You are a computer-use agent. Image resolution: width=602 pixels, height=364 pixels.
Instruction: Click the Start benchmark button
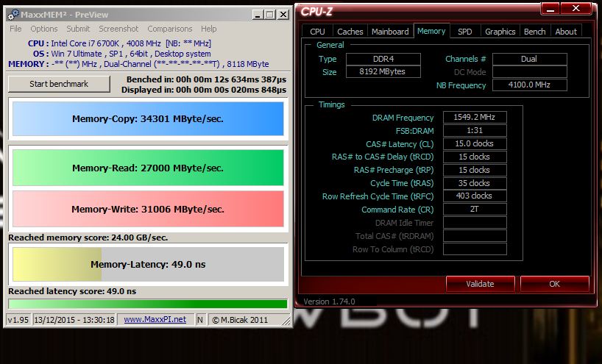point(59,84)
